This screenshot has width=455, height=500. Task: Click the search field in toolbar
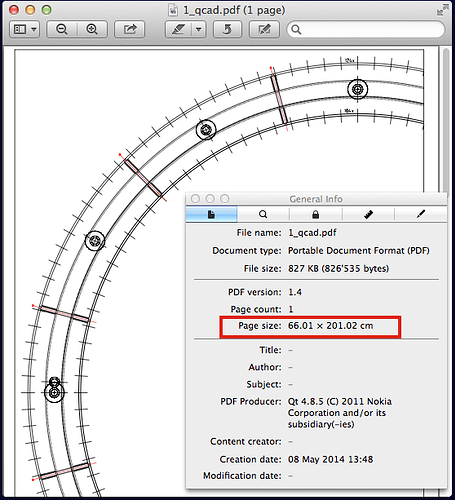(366, 30)
